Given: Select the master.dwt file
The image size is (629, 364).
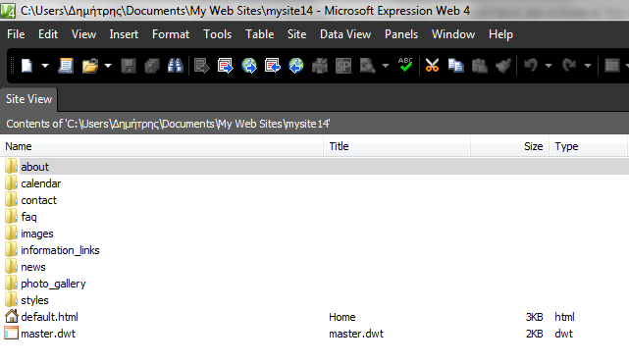Looking at the screenshot, I should click(x=48, y=334).
